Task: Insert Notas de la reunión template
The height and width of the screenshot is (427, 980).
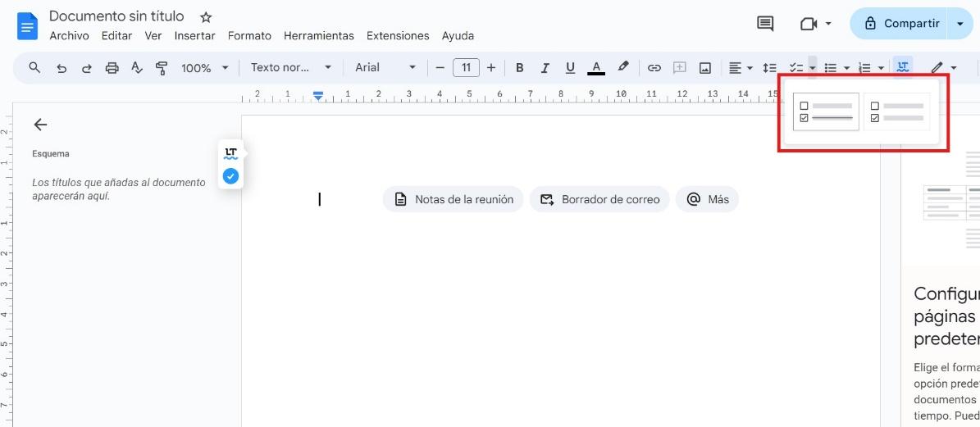Action: tap(454, 199)
